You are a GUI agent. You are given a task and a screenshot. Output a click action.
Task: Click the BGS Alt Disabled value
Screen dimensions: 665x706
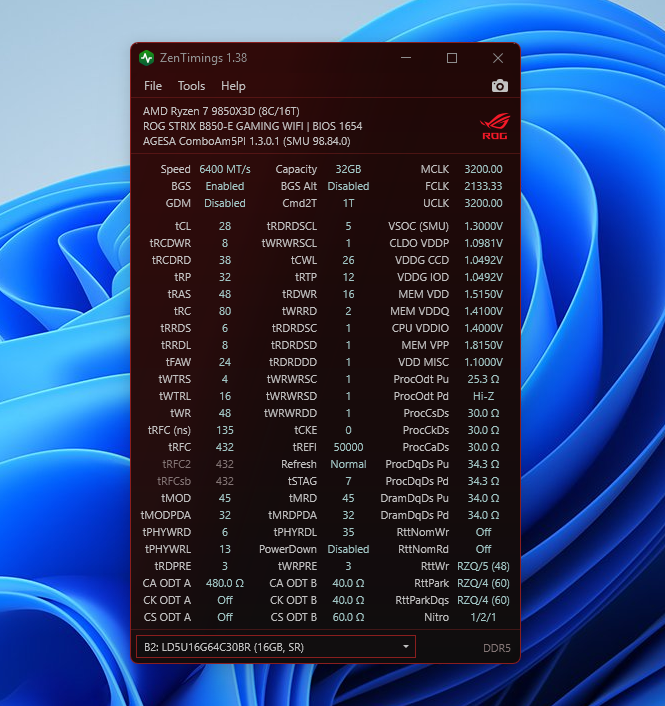(348, 186)
